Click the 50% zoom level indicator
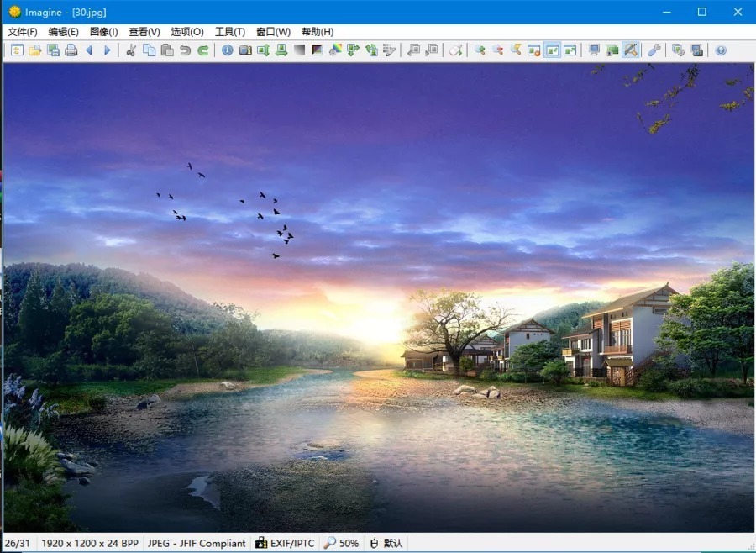 click(x=342, y=544)
